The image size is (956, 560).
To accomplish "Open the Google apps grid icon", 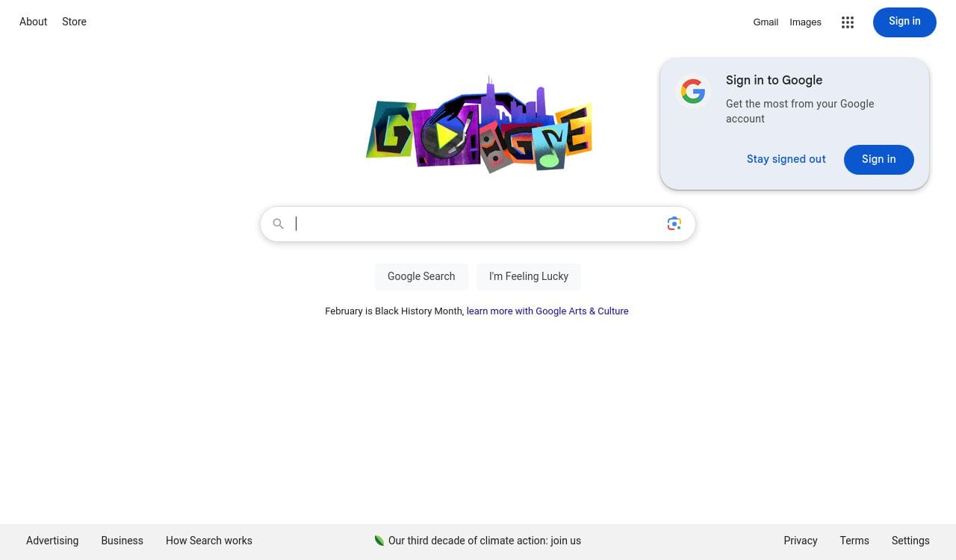I will click(847, 22).
